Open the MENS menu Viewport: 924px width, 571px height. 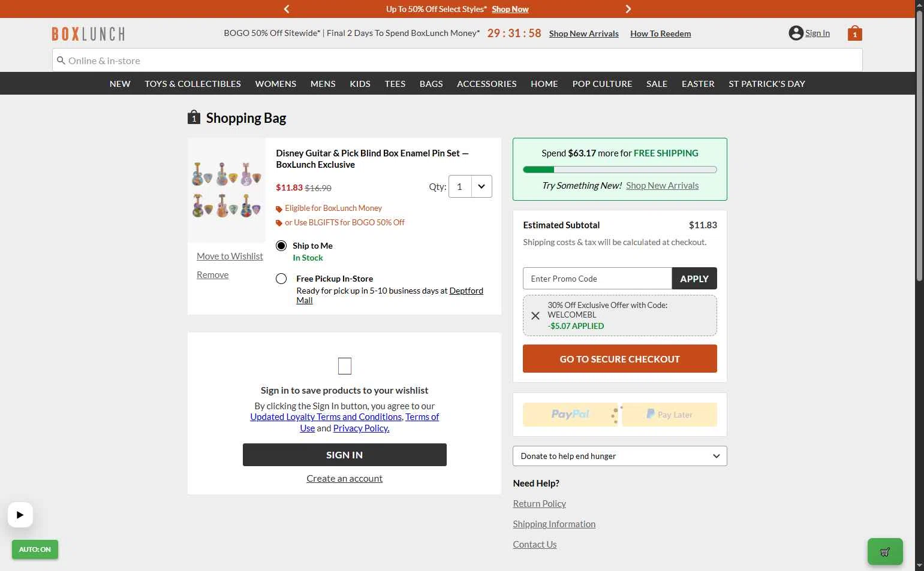(323, 84)
